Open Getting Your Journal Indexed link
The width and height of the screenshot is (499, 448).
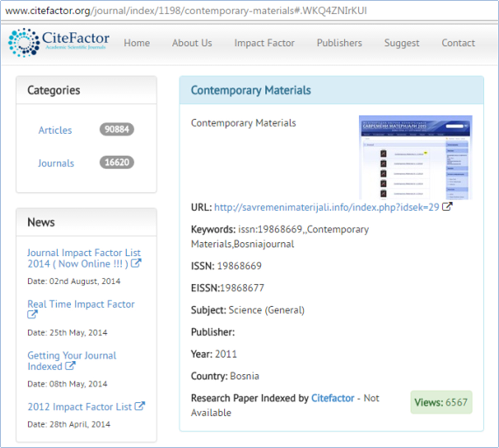(x=72, y=361)
